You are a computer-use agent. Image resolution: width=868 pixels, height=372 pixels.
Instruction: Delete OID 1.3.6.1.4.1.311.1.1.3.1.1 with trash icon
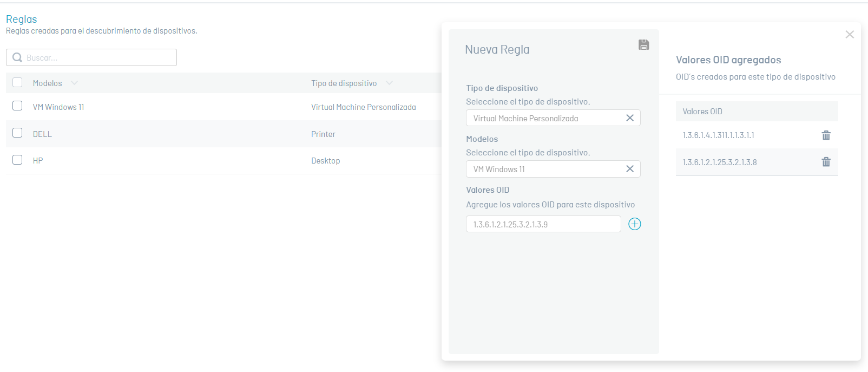(826, 135)
